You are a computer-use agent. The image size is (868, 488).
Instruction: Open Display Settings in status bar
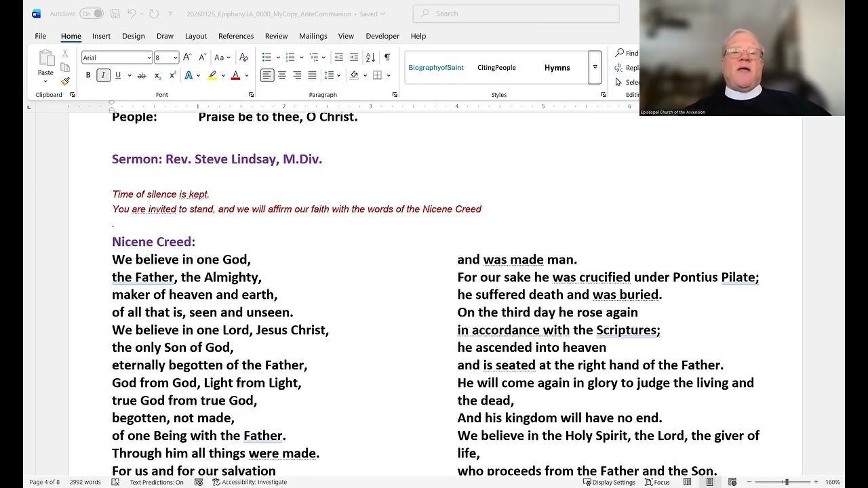click(609, 482)
